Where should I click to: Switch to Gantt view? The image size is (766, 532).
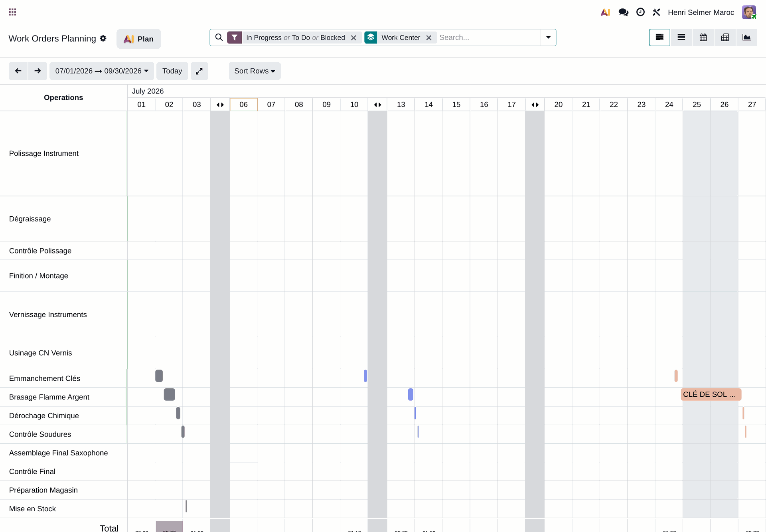tap(659, 38)
